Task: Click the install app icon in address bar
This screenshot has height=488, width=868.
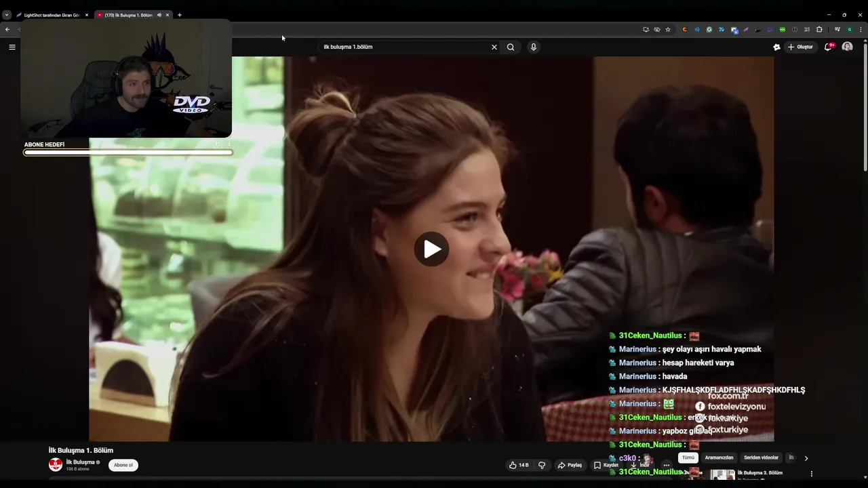Action: [x=646, y=29]
